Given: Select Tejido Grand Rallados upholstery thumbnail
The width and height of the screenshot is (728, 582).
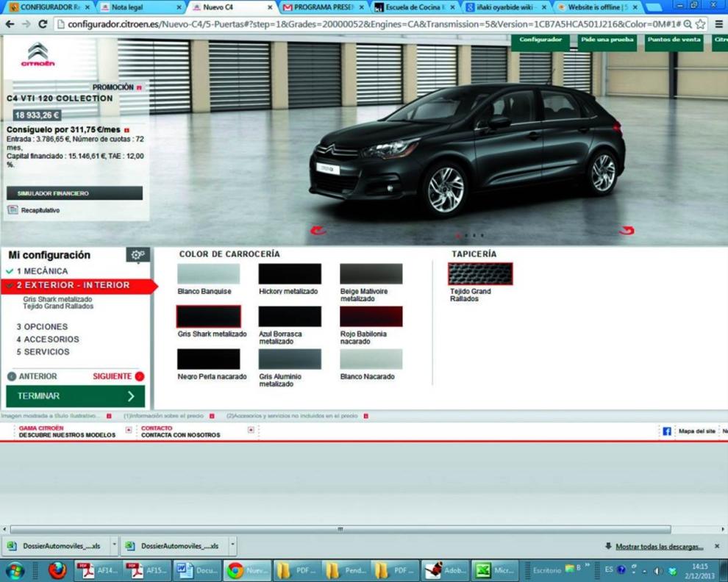Looking at the screenshot, I should point(480,274).
